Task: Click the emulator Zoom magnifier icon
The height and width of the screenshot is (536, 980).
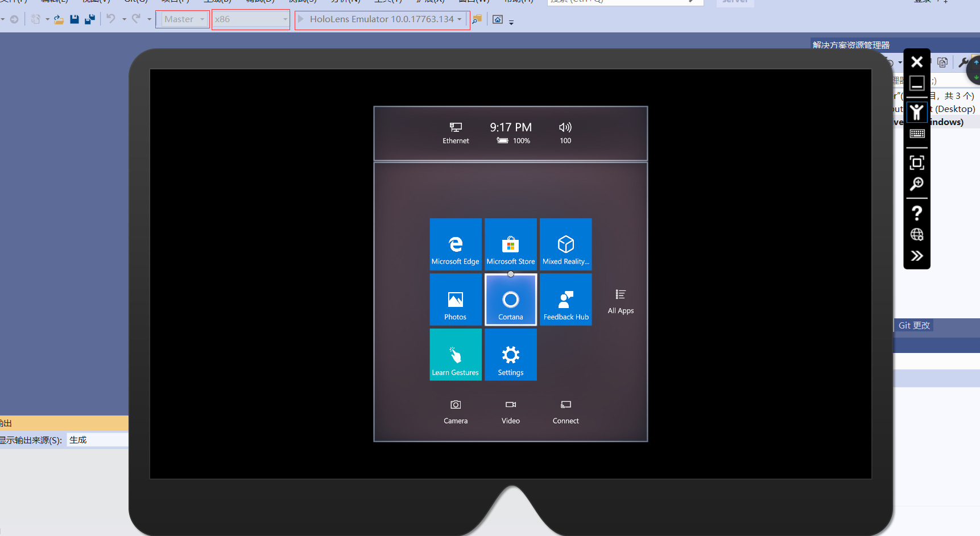Action: coord(917,184)
